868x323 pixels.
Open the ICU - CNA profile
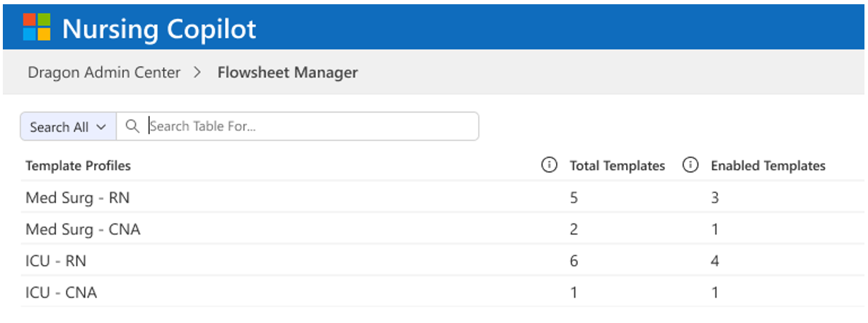[x=61, y=292]
